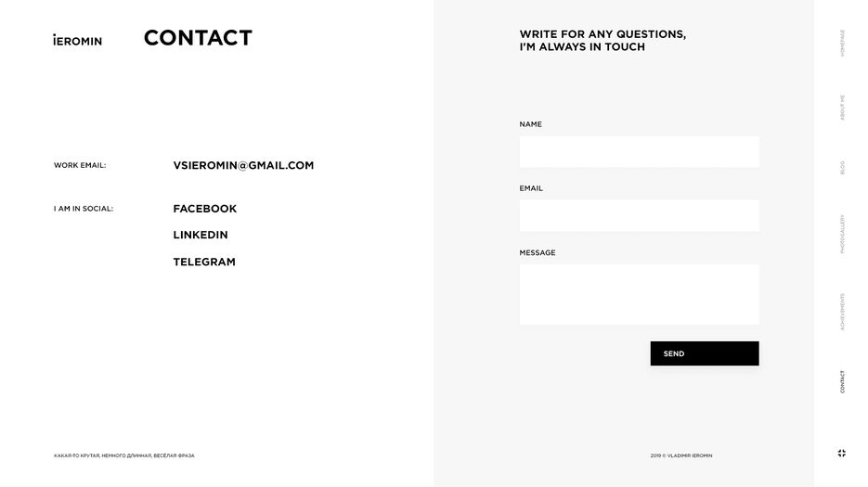
Task: Select Photogallery in the vertical menu
Action: tap(843, 234)
